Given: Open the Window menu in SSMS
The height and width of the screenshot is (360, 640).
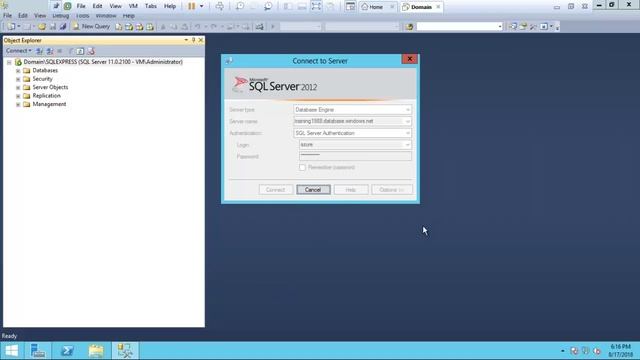Looking at the screenshot, I should [x=106, y=16].
